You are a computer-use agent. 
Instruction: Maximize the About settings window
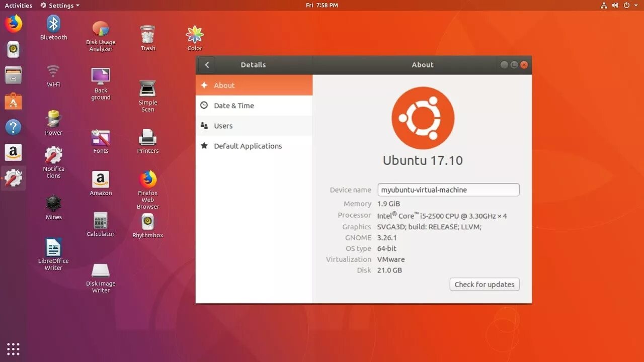point(514,65)
